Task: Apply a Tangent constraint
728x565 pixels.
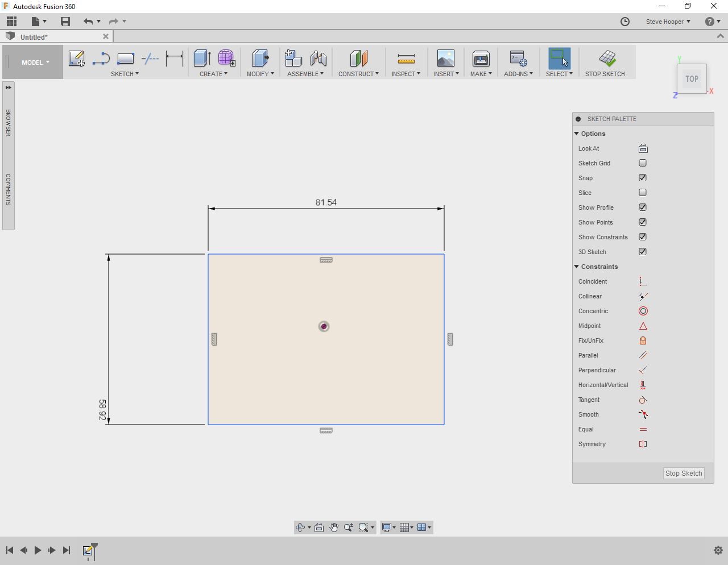Action: (643, 400)
